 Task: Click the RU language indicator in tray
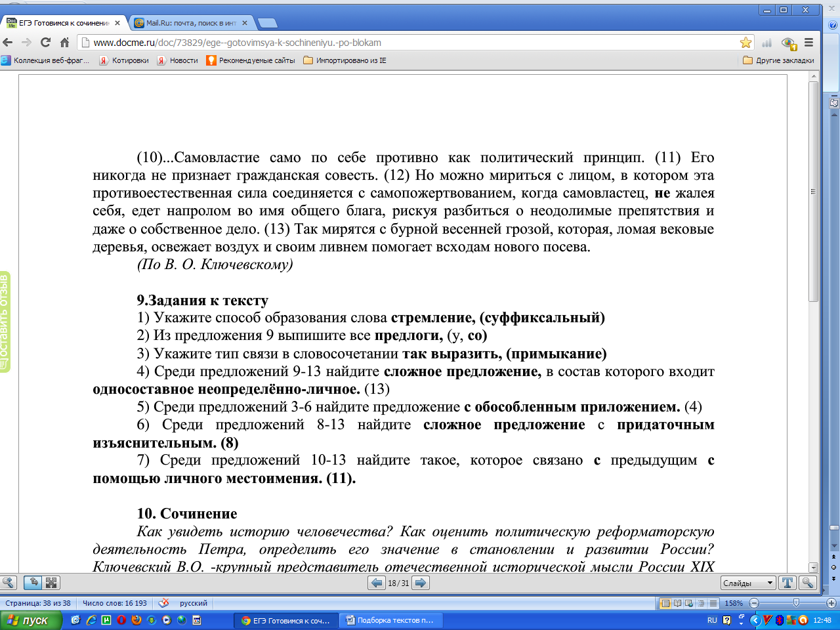point(712,620)
